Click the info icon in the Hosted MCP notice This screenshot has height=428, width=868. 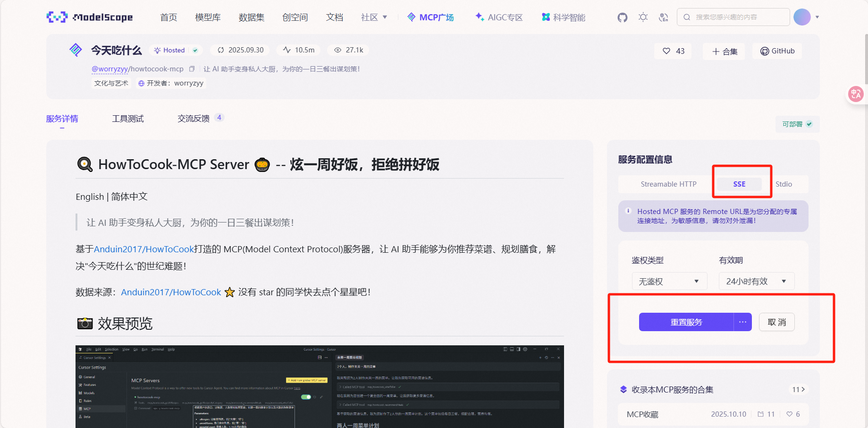click(x=628, y=211)
